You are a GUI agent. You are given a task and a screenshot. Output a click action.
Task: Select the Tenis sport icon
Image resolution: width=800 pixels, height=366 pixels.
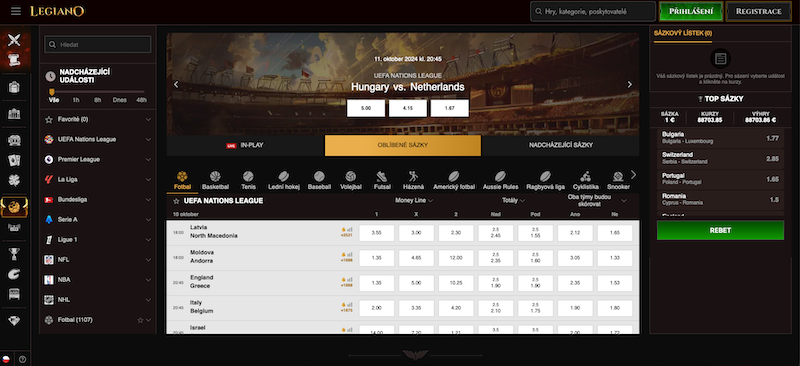point(248,180)
